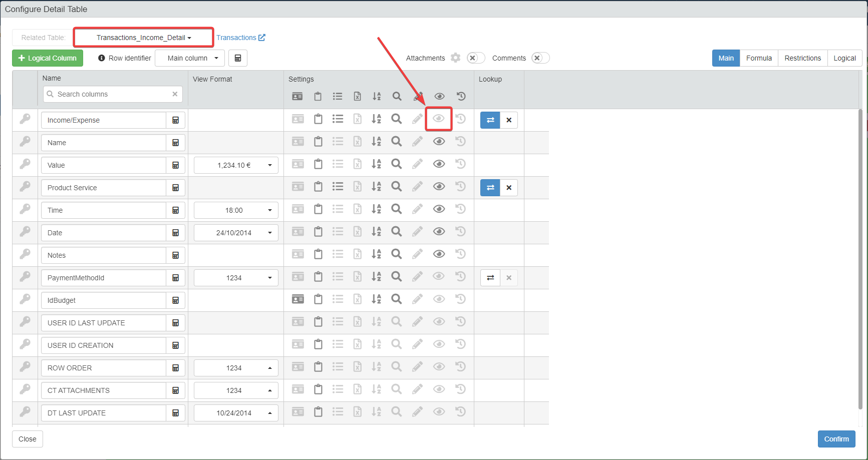The width and height of the screenshot is (868, 460).
Task: Click the sort A-Z icon in Value row
Action: coord(376,164)
